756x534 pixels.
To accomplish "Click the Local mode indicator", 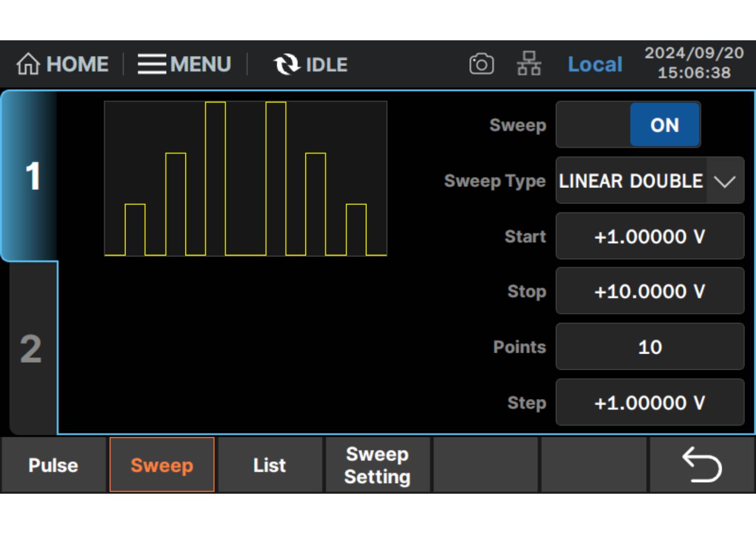I will coord(595,64).
